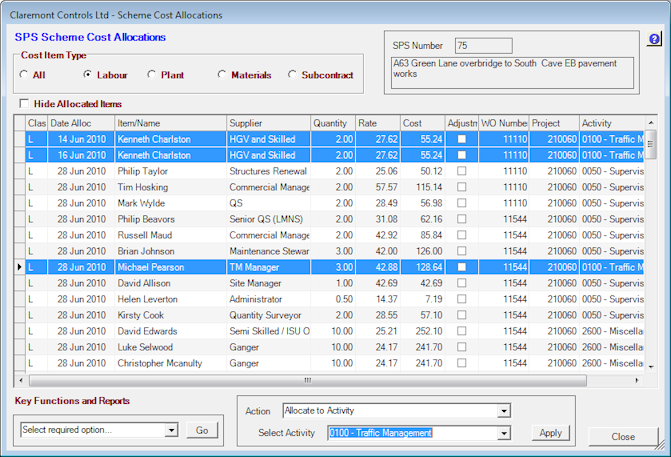Open the Action dropdown arrow
671x457 pixels.
(x=504, y=411)
